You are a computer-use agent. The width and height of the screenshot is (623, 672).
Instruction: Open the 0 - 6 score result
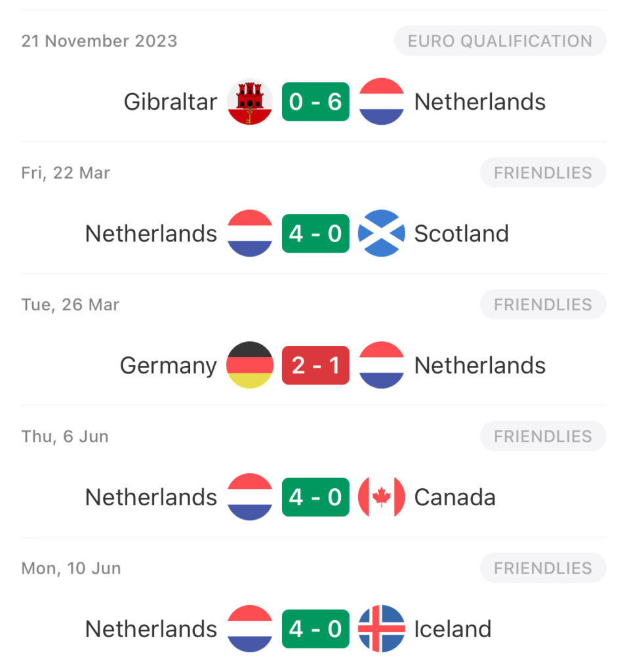(315, 102)
